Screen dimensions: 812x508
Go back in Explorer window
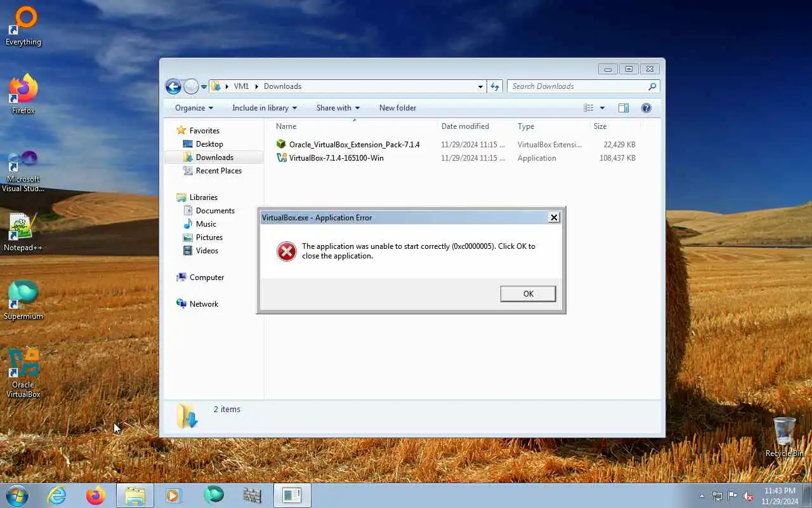pyautogui.click(x=173, y=86)
